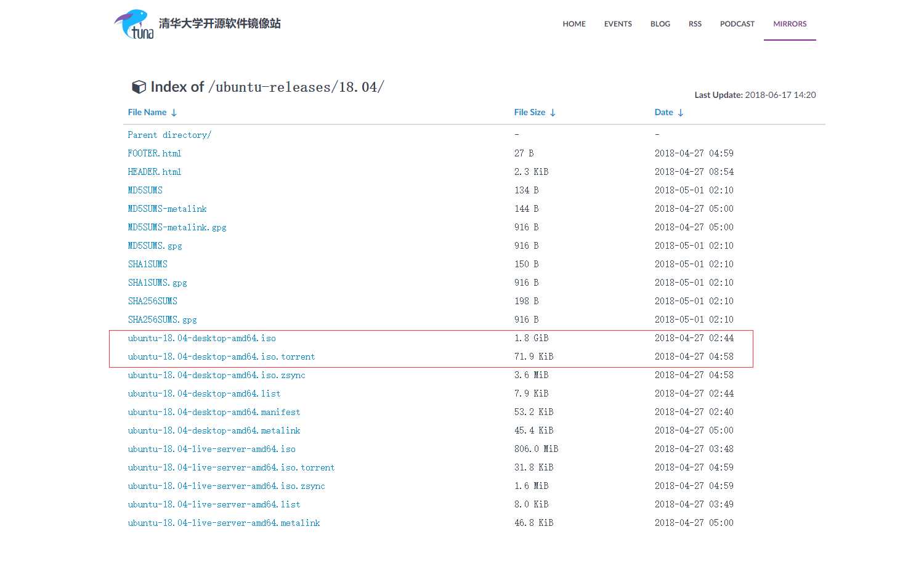The image size is (924, 585).
Task: Download ubuntu-18.04-desktop-amd64.iso.zsync
Action: point(217,375)
